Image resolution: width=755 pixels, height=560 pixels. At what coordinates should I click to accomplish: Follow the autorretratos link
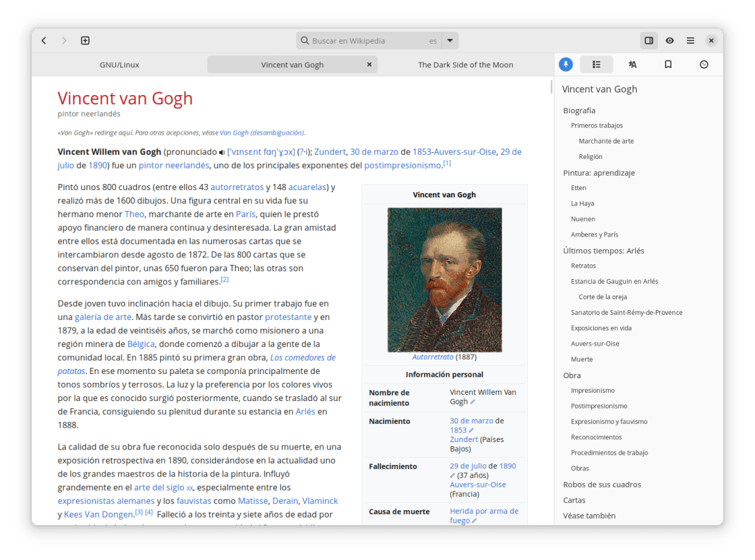click(x=237, y=187)
